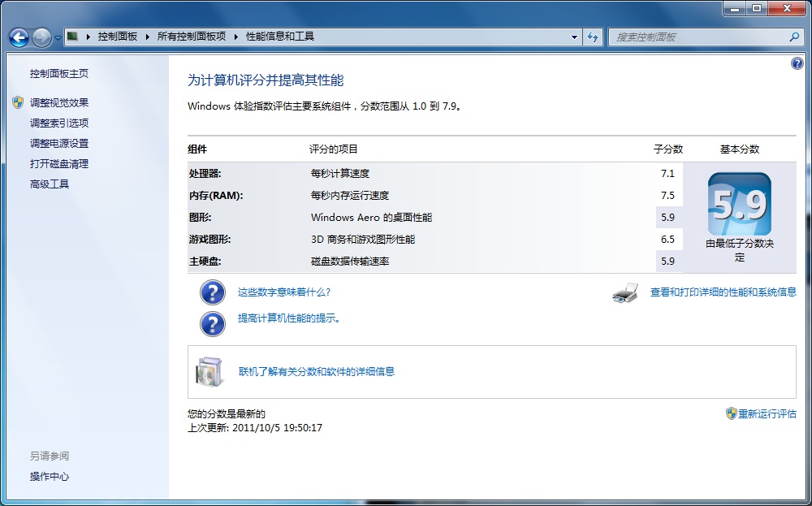Click the control panel icon in address bar
The height and width of the screenshot is (506, 812).
click(73, 37)
